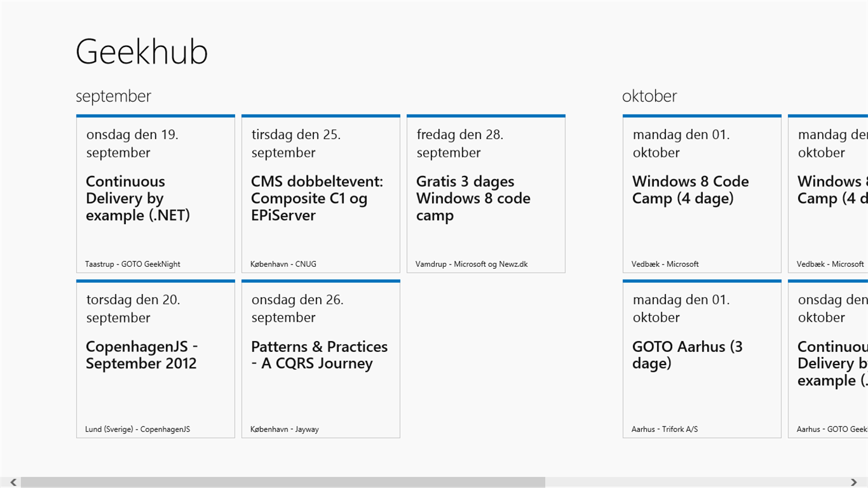The width and height of the screenshot is (868, 488).
Task: Open CopenhagenJS - September 2012 event
Action: pos(156,359)
